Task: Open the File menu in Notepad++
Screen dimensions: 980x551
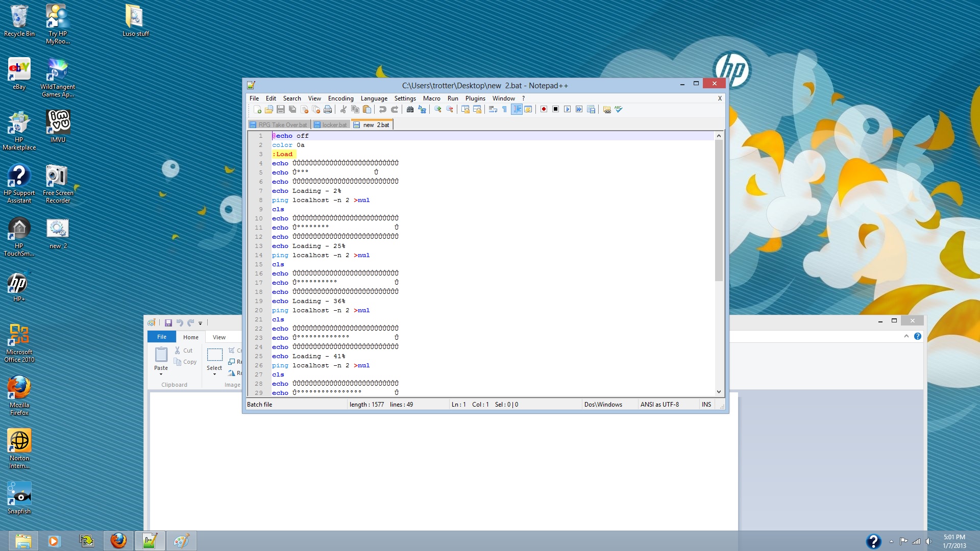Action: [x=254, y=98]
